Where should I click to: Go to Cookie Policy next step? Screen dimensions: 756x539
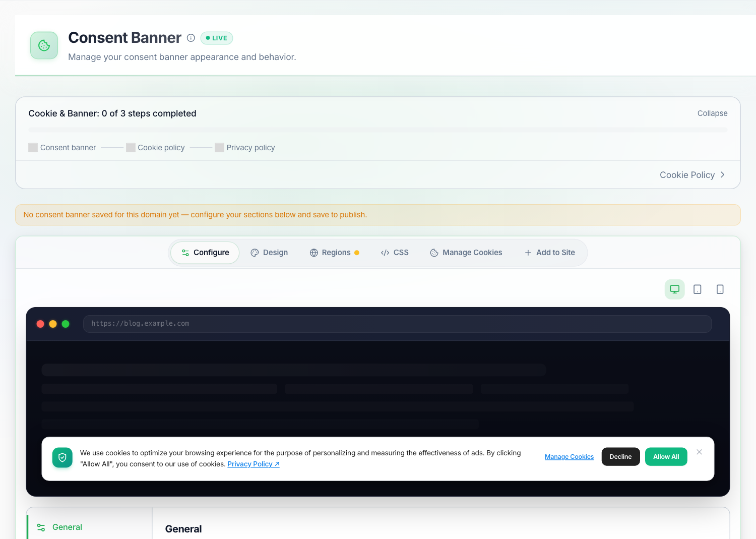click(692, 175)
